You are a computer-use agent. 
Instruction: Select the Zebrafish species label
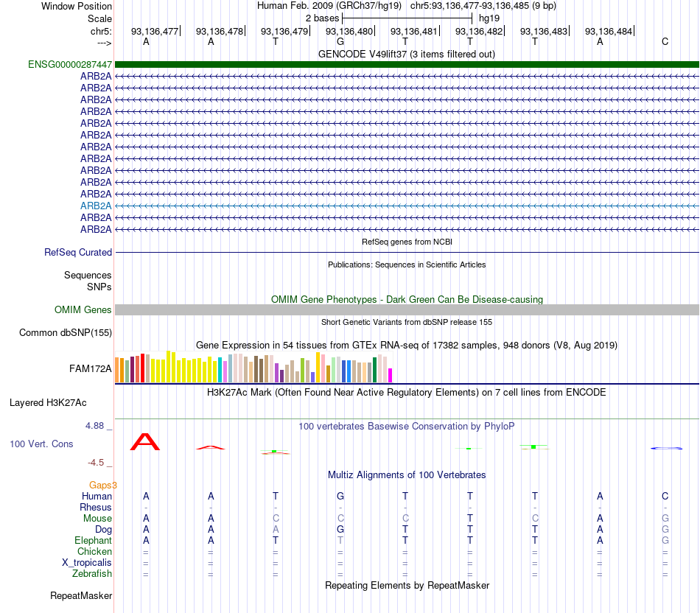92,574
